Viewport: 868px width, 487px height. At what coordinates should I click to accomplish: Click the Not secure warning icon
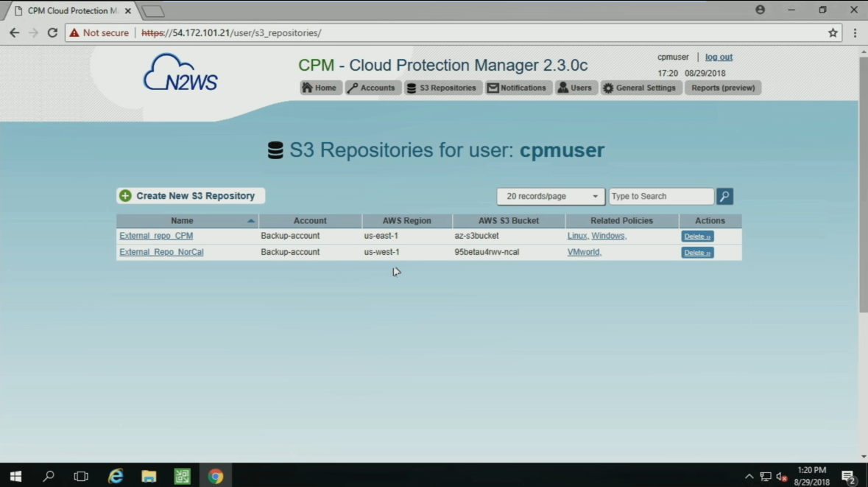(75, 32)
